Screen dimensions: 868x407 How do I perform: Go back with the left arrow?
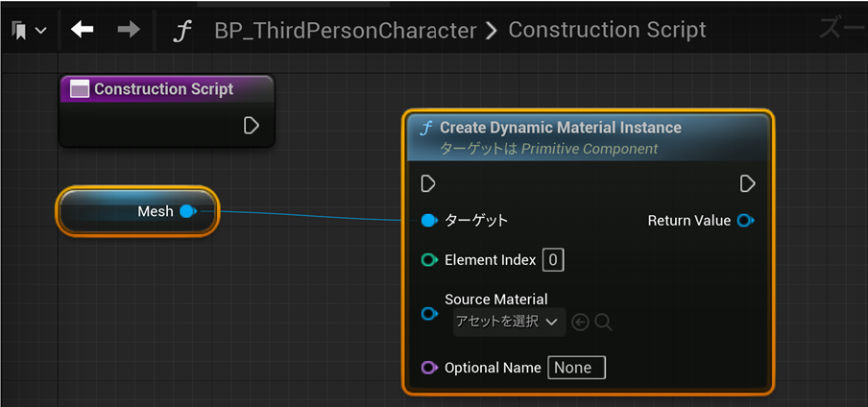tap(82, 30)
